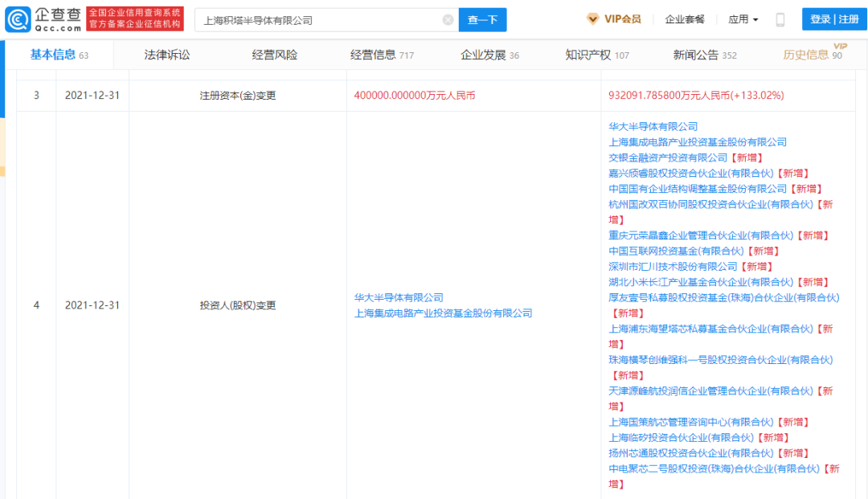Click the Qcc.com logo icon
This screenshot has height=499, width=868.
click(17, 20)
